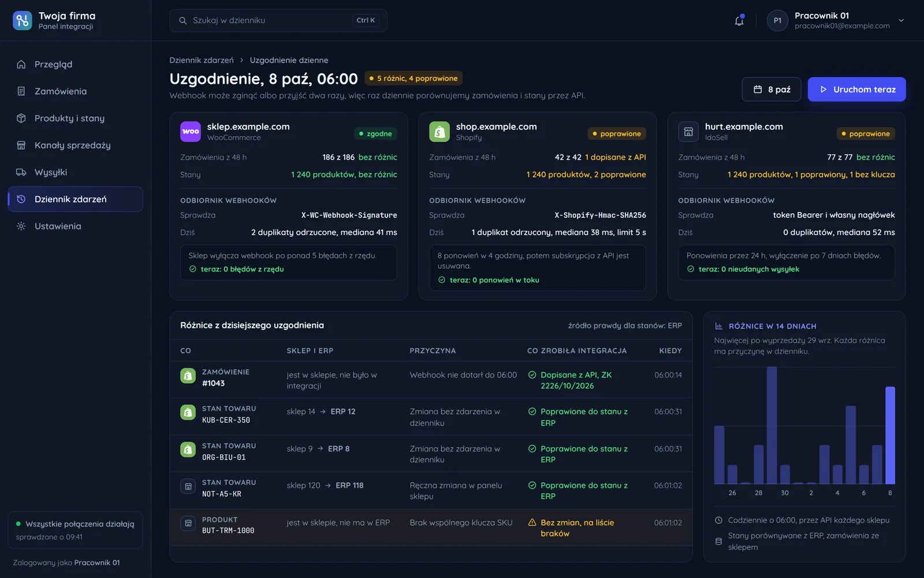924x578 pixels.
Task: Click 'Brak wspólnego klucza SKU' reason
Action: pyautogui.click(x=461, y=523)
